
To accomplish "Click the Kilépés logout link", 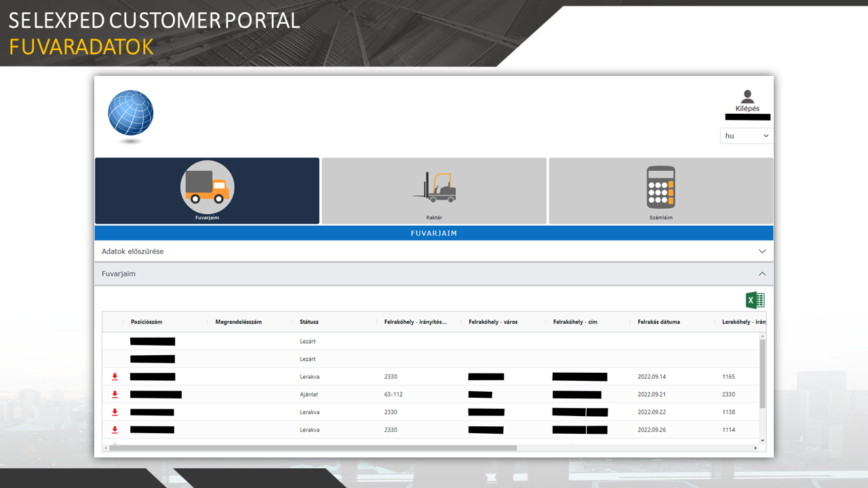I will click(x=747, y=108).
